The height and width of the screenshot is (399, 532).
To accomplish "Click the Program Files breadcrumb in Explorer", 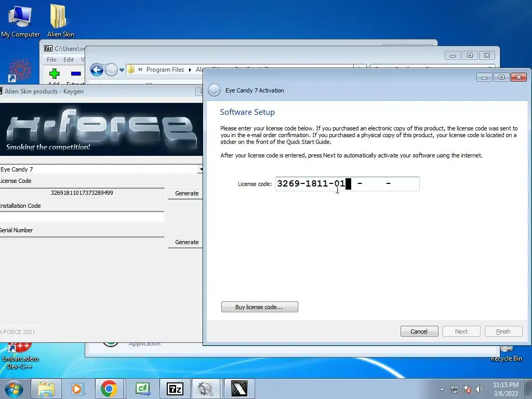I will (165, 70).
